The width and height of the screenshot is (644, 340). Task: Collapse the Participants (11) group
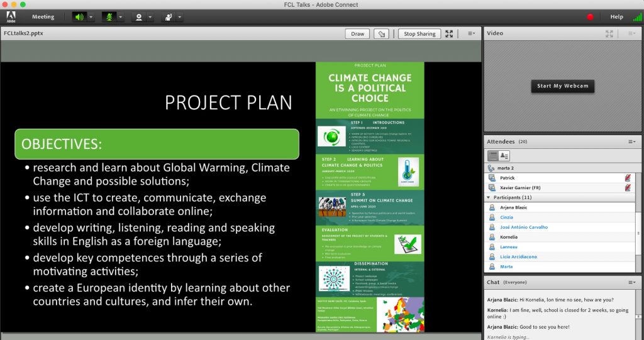tap(490, 197)
